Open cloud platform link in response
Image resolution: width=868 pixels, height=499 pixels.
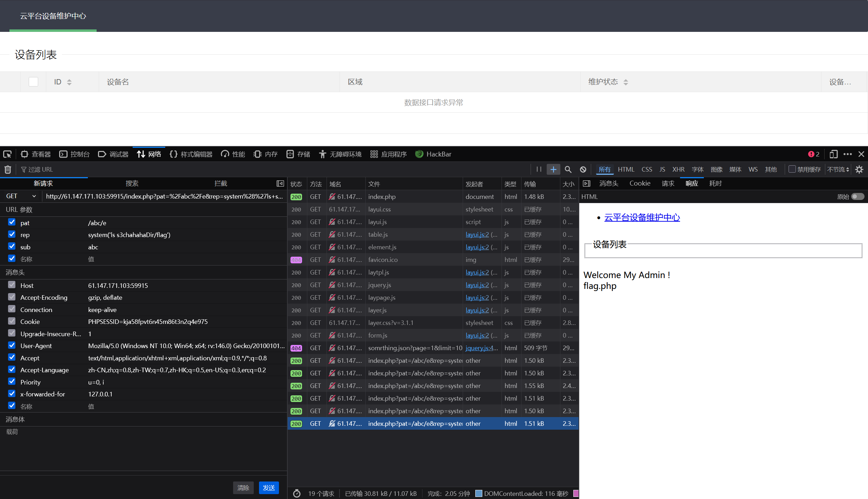coord(642,217)
